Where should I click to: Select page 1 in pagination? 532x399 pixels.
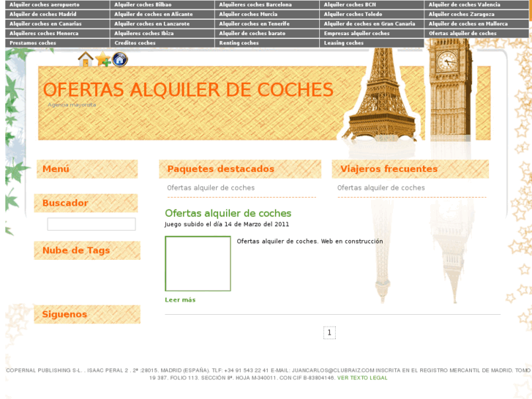point(329,333)
